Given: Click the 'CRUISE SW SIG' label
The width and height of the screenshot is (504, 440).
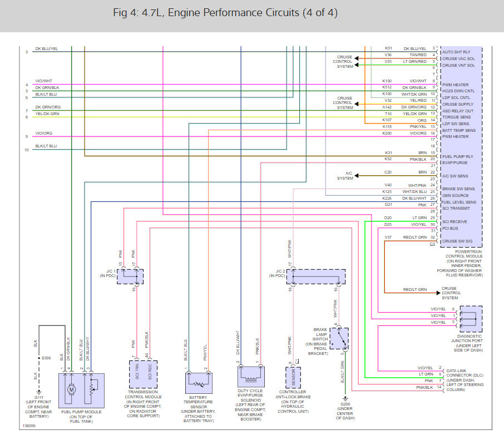Looking at the screenshot, I should click(x=457, y=241).
